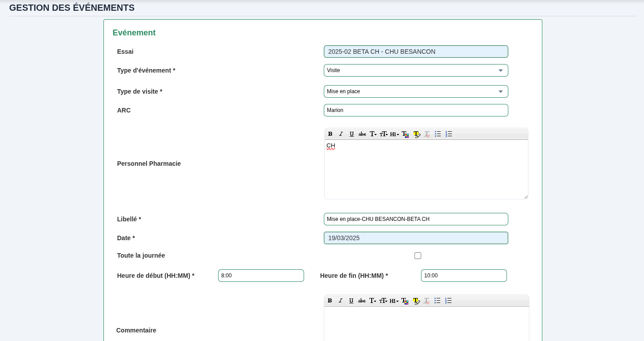644x341 pixels.
Task: Click Bold in Personnel Pharmacie editor toolbar
Action: tap(330, 134)
